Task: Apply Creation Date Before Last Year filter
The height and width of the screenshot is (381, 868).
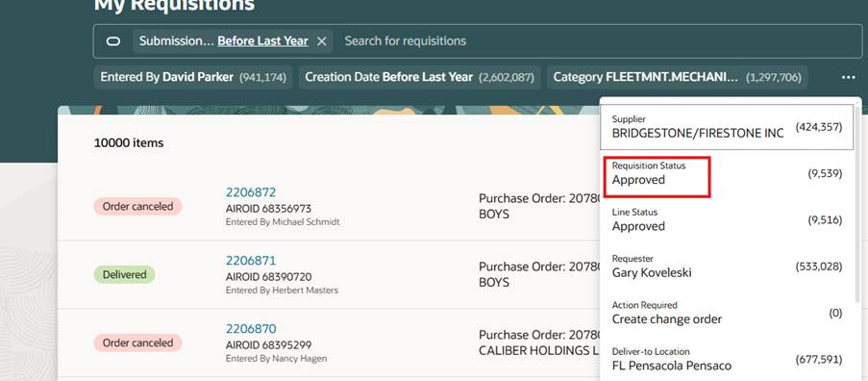Action: [420, 78]
